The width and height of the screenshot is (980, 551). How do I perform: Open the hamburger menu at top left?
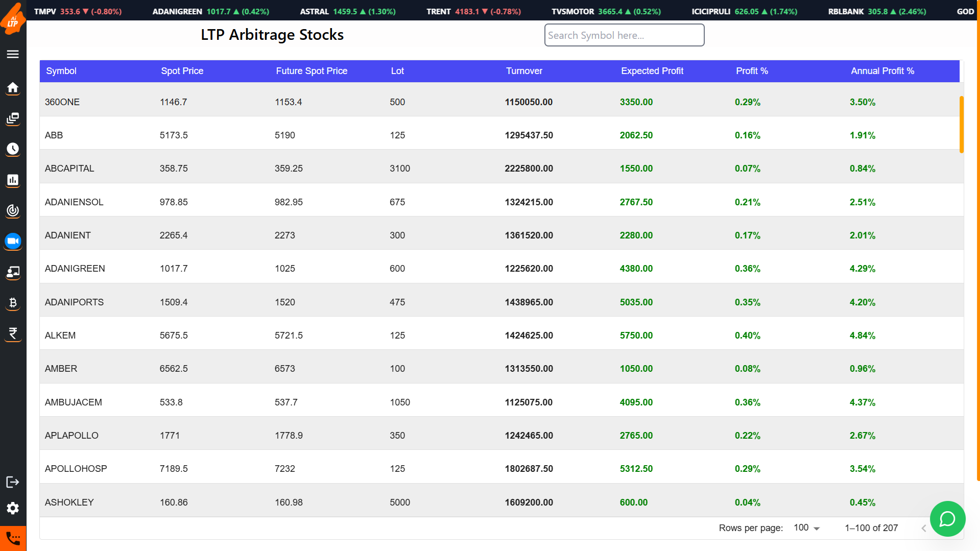point(13,54)
